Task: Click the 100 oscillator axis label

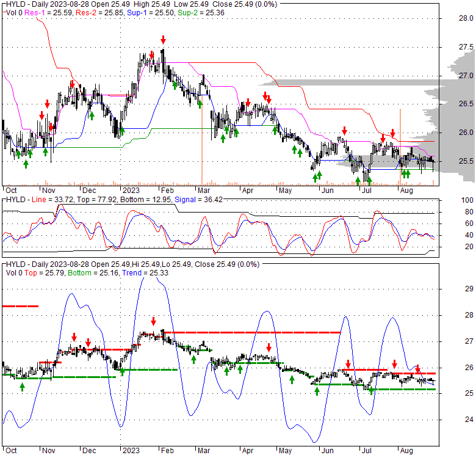Action: tap(467, 200)
